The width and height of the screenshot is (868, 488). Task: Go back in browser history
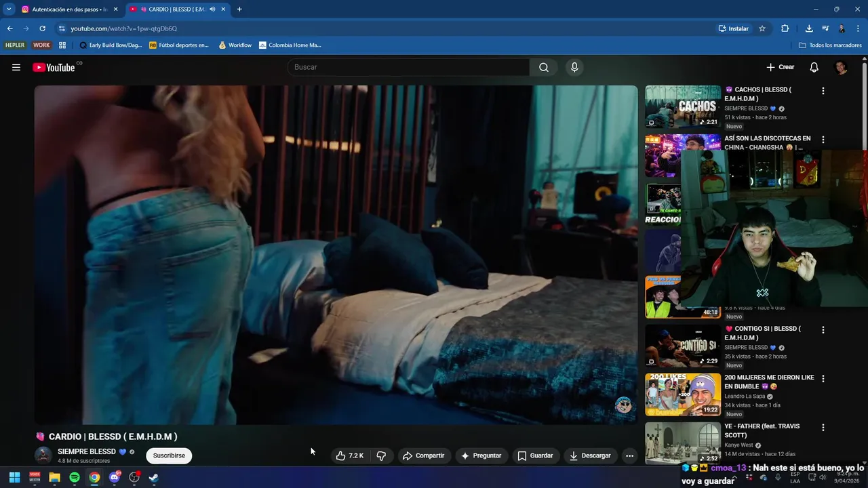coord(10,28)
